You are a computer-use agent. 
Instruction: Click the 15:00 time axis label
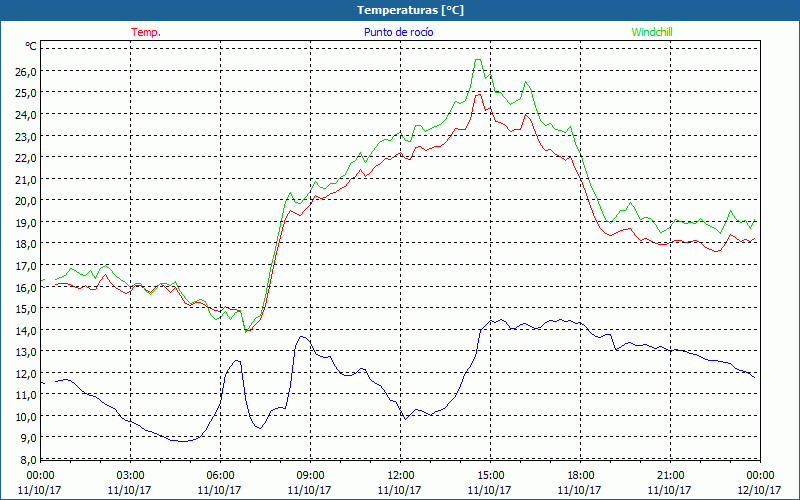490,476
